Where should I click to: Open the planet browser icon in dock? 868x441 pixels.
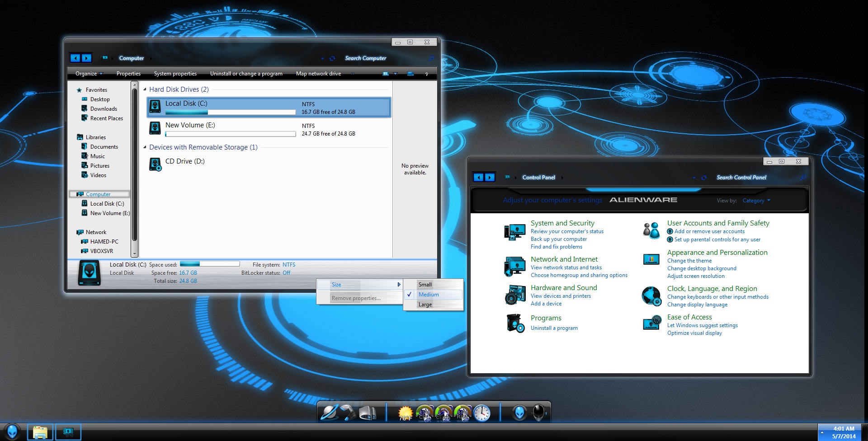click(x=329, y=413)
